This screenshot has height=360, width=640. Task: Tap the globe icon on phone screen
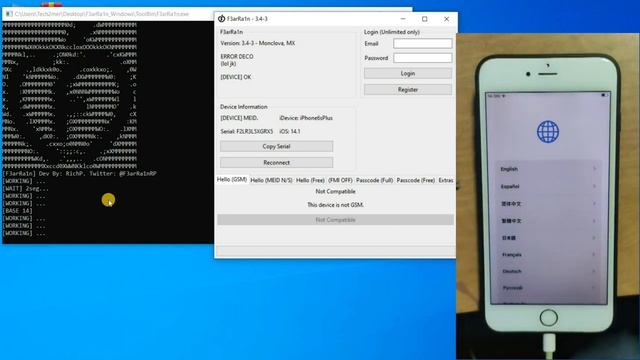[548, 131]
